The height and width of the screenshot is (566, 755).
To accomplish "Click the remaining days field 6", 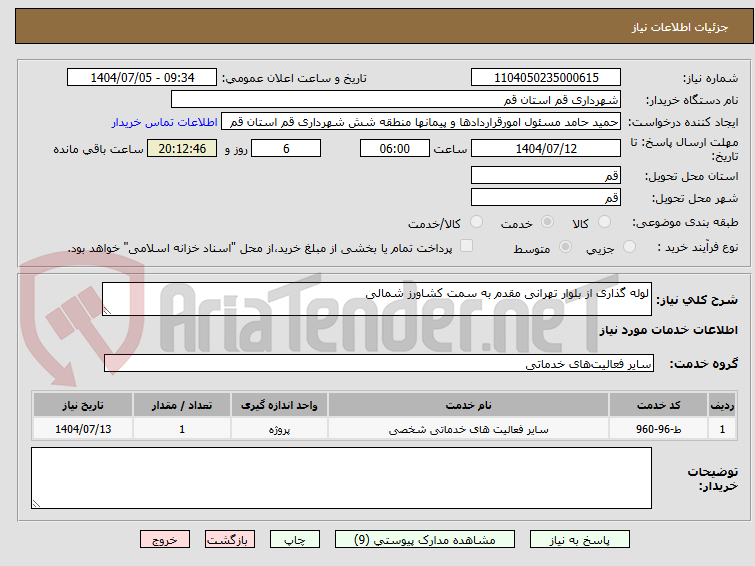I will (x=286, y=148).
